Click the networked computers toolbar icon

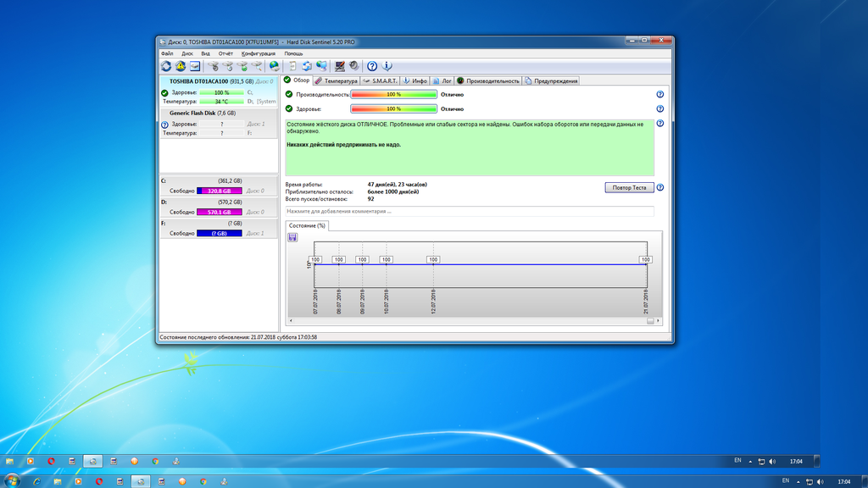point(321,66)
